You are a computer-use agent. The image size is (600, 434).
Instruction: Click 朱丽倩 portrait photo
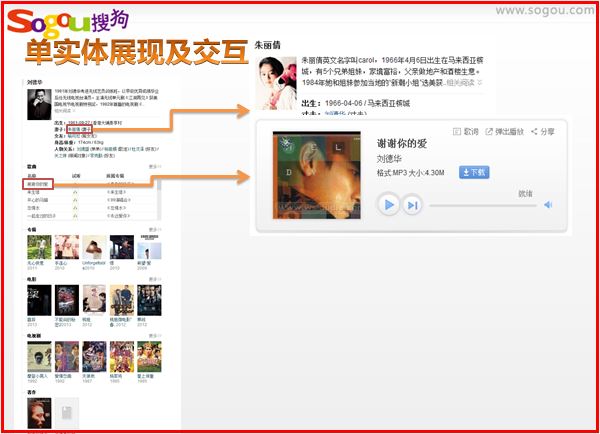point(276,83)
